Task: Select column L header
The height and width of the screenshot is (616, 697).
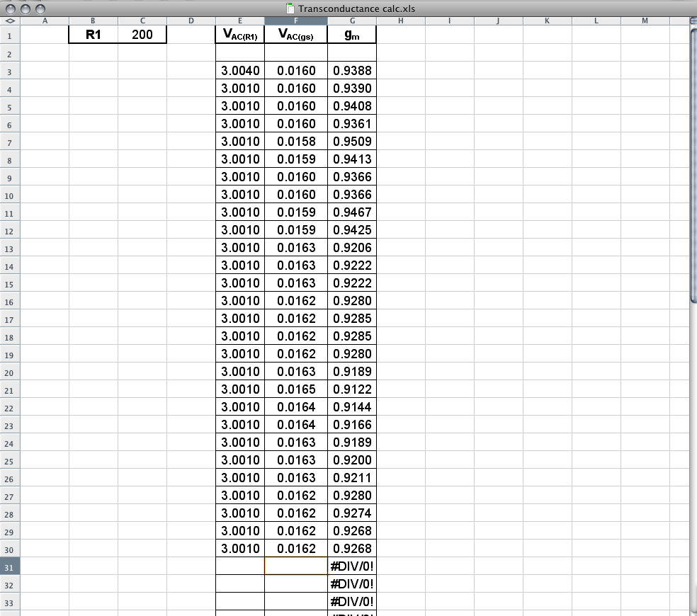Action: pos(596,21)
